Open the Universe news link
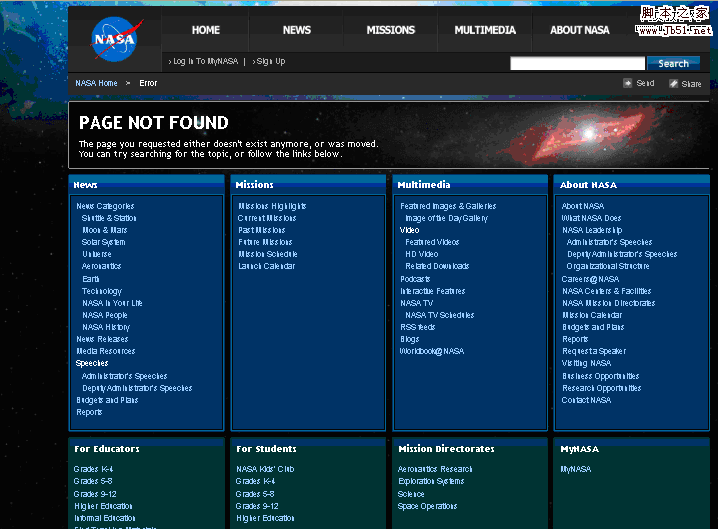This screenshot has height=529, width=718. point(97,254)
